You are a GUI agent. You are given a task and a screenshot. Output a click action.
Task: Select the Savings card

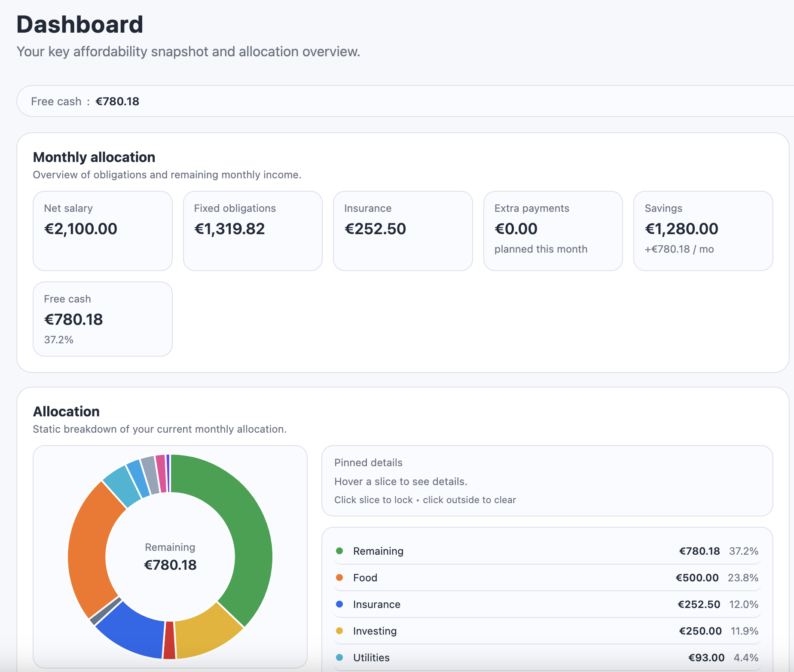click(x=702, y=231)
